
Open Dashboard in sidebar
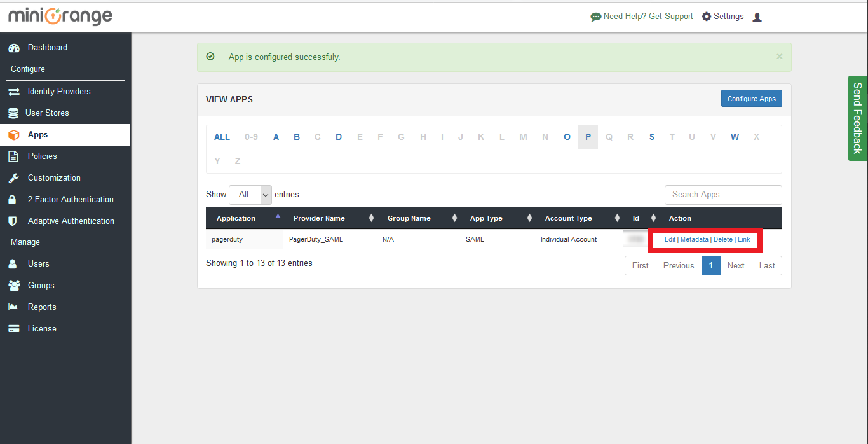pyautogui.click(x=48, y=48)
